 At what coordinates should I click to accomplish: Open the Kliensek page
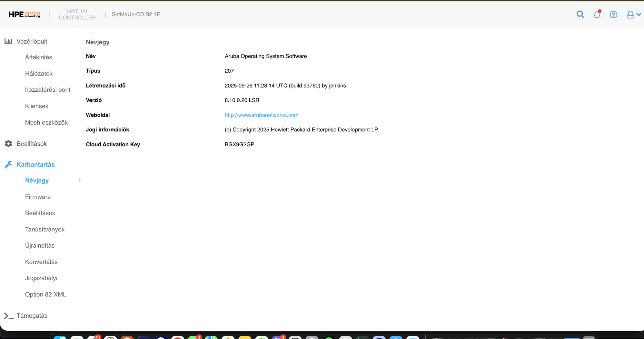37,106
